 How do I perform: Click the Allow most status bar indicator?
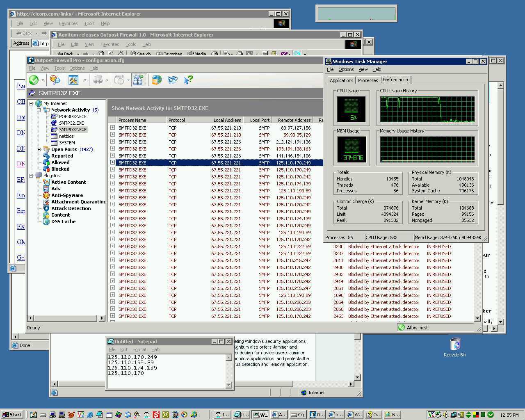click(413, 327)
